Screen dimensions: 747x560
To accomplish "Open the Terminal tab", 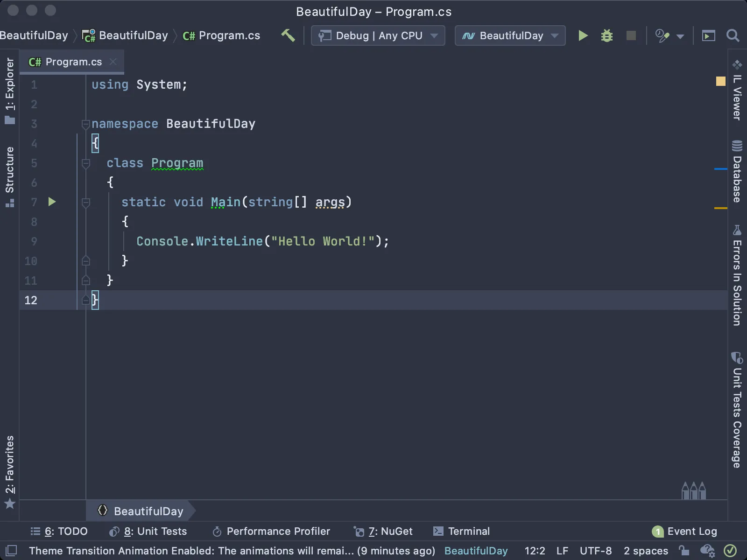I will [461, 531].
